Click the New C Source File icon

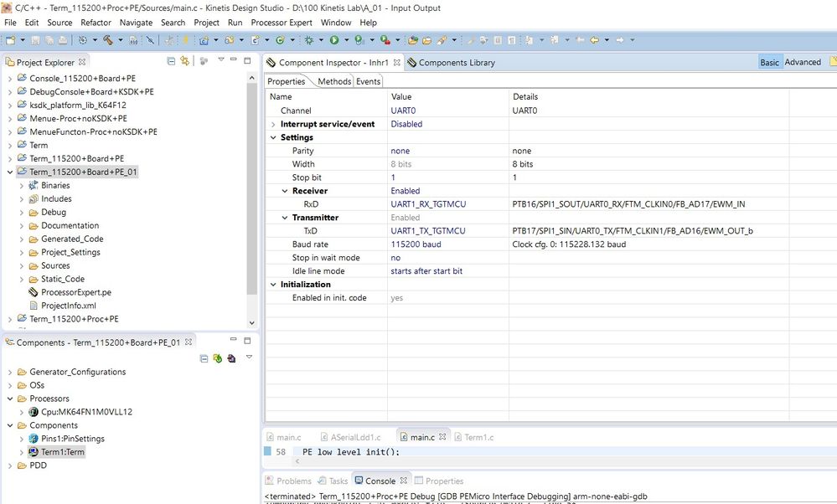pyautogui.click(x=255, y=40)
